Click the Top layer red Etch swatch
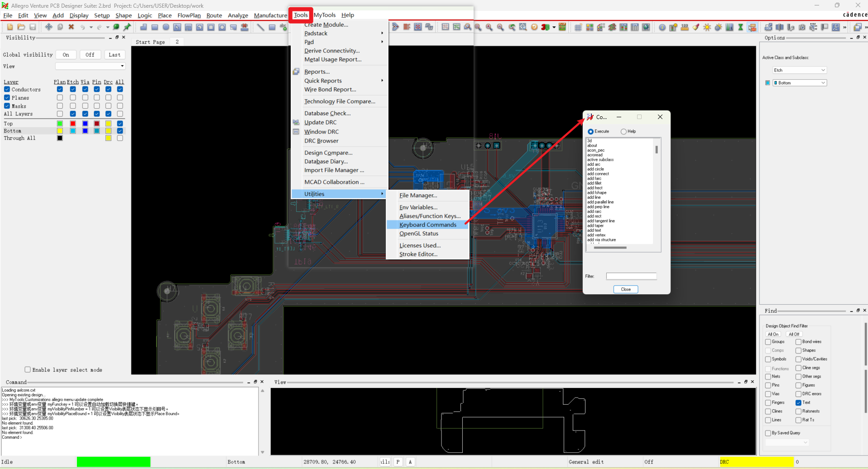The image size is (868, 469). pyautogui.click(x=73, y=124)
